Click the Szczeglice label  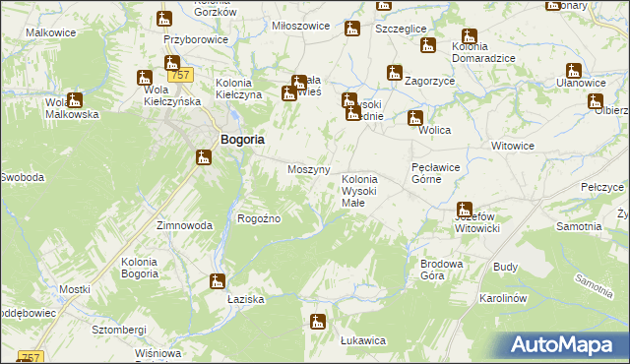401,29
